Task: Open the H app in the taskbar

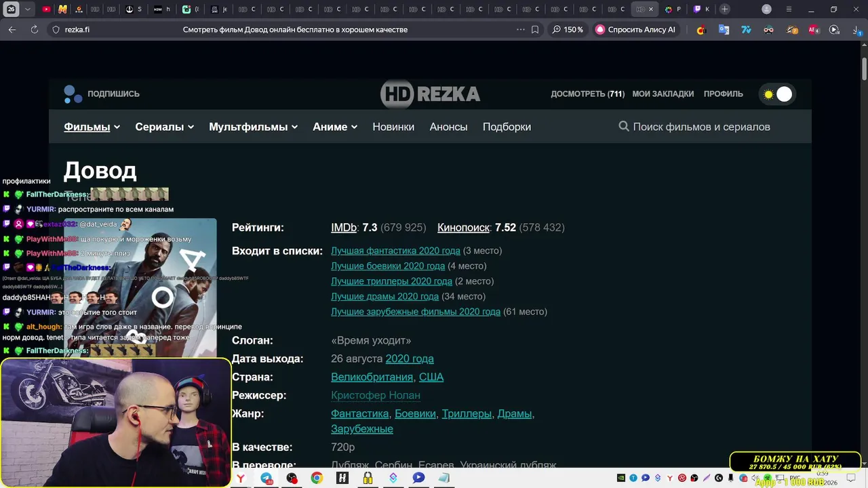Action: pos(342,478)
